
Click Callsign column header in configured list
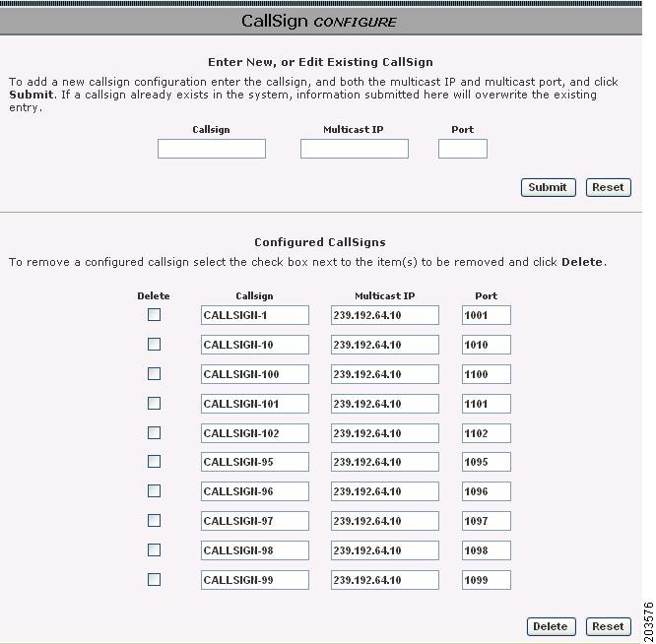click(x=254, y=296)
